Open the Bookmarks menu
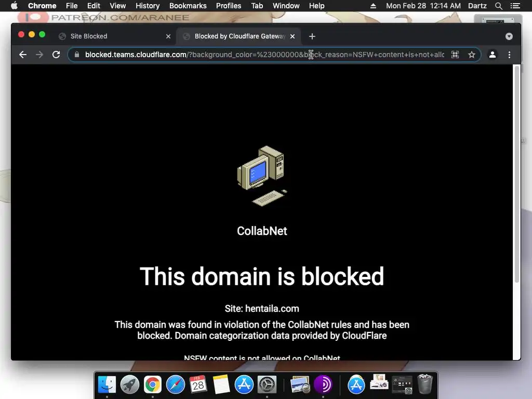This screenshot has height=399, width=532. pos(188,6)
